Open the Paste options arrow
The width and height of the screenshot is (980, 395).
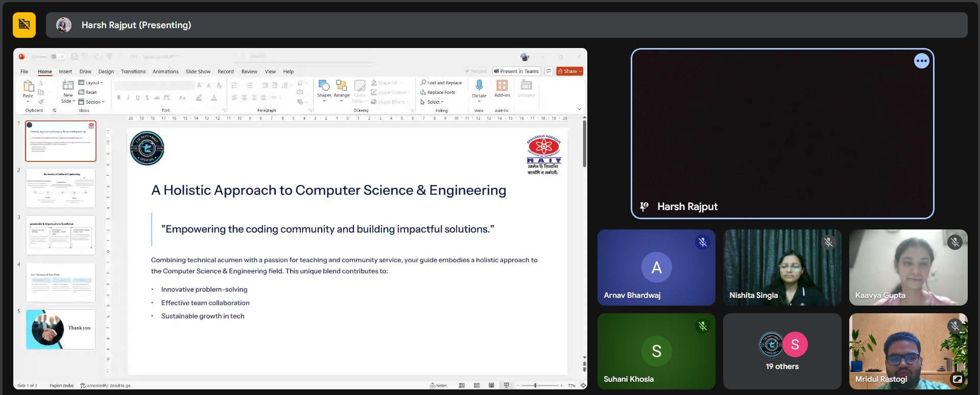(28, 101)
